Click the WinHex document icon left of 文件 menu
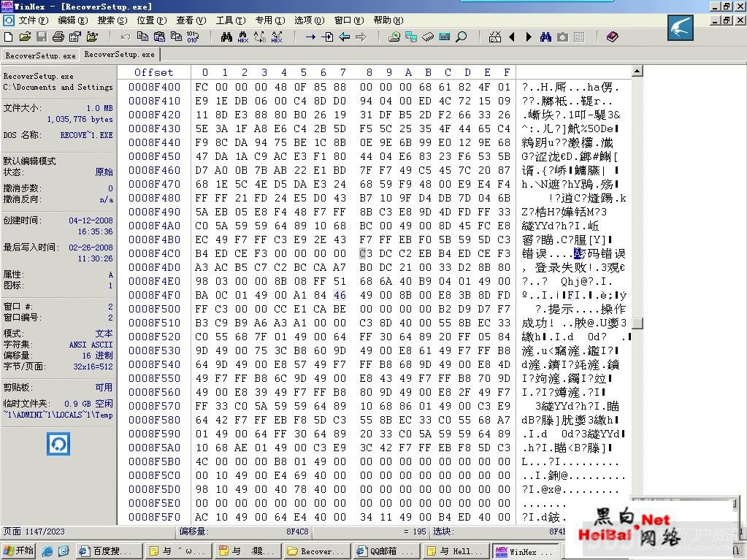This screenshot has height=560, width=747. tap(9, 20)
